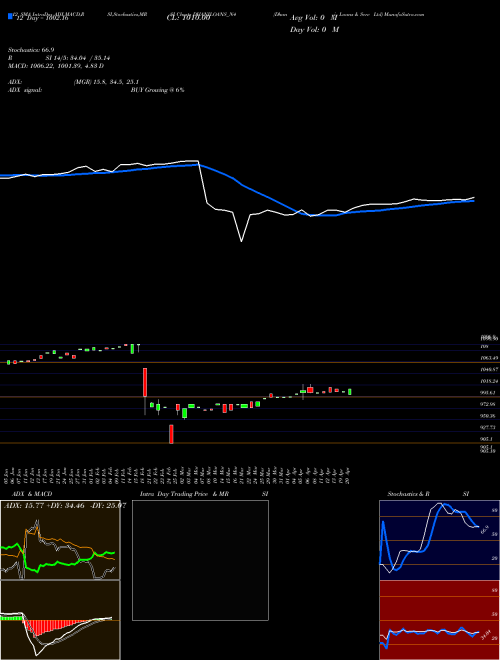The width and height of the screenshot is (500, 660).
Task: Open the ADX indicator chart panel
Action: (x=60, y=540)
